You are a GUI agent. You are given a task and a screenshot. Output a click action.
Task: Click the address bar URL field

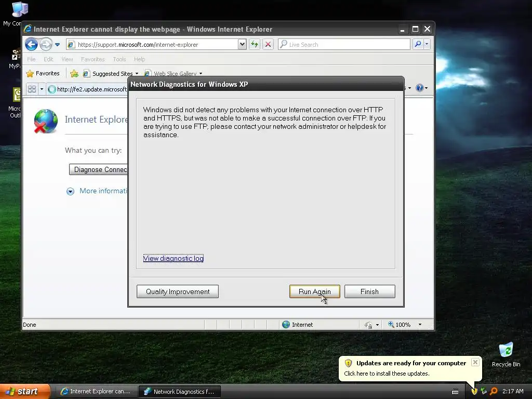point(153,45)
